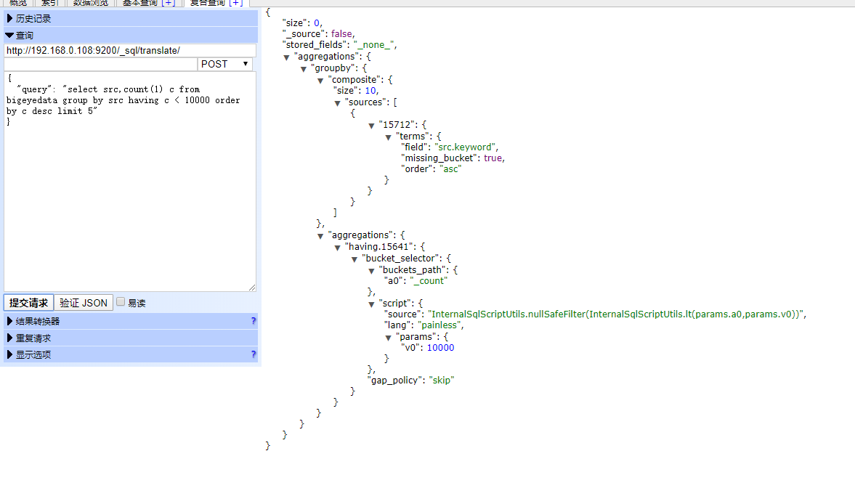Switch to the 数据浏览 tab
The width and height of the screenshot is (855, 504).
(91, 3)
